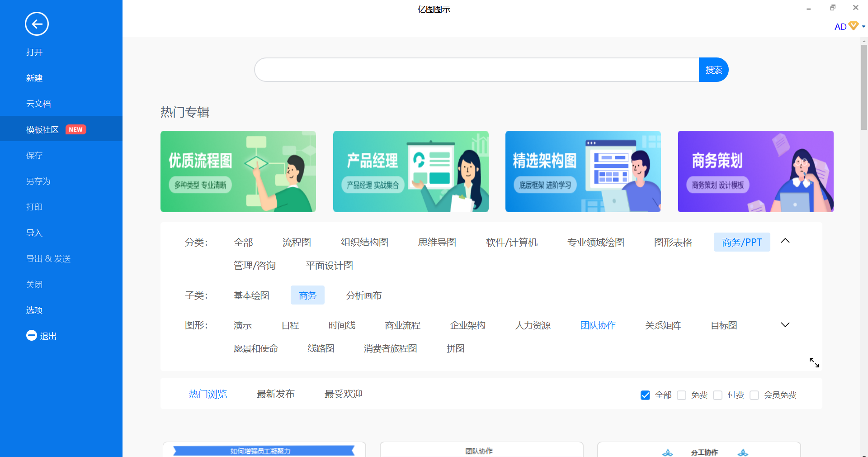Click the NEW badge beside 模板社区
868x457 pixels.
pos(76,129)
